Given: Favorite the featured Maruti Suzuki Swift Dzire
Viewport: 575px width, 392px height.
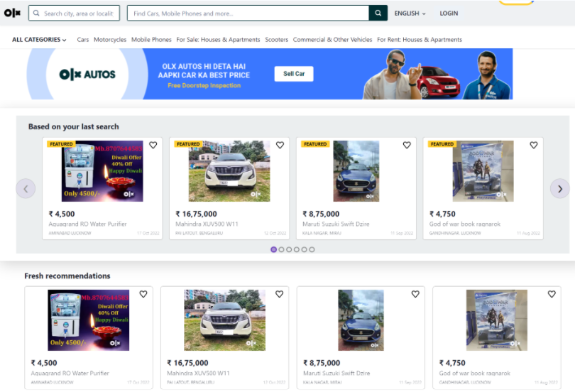Looking at the screenshot, I should point(407,145).
